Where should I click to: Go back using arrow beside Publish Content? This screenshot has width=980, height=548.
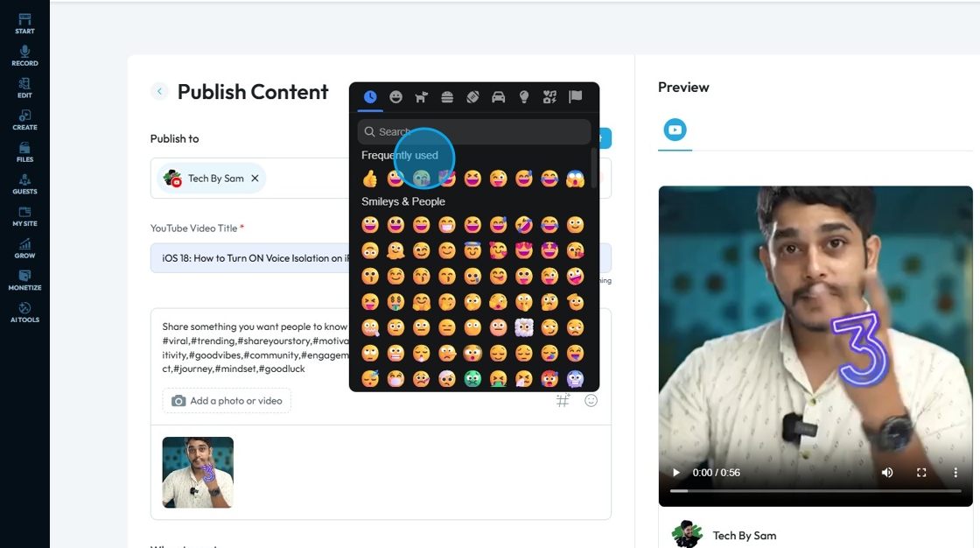[x=159, y=91]
